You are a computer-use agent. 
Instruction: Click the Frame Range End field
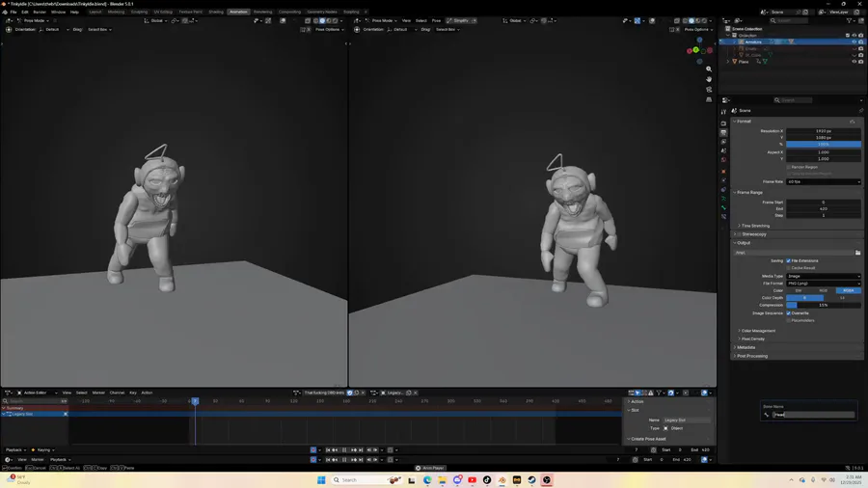824,208
